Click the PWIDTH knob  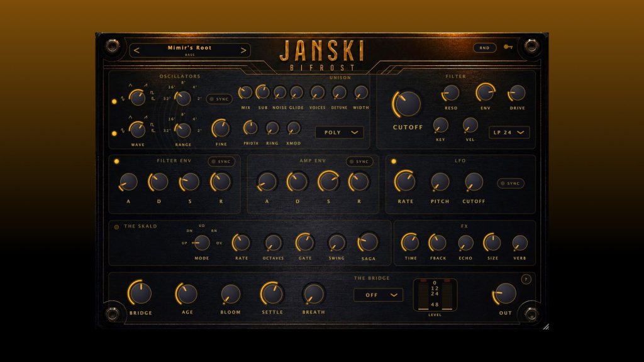point(250,128)
